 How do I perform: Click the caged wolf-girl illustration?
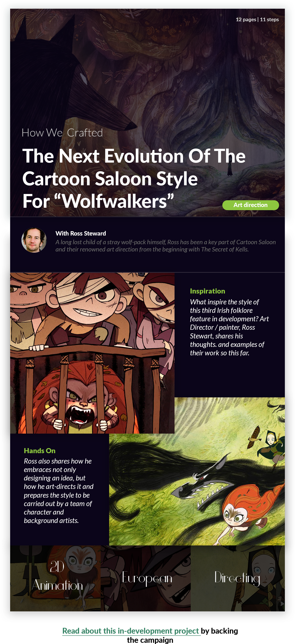click(92, 353)
